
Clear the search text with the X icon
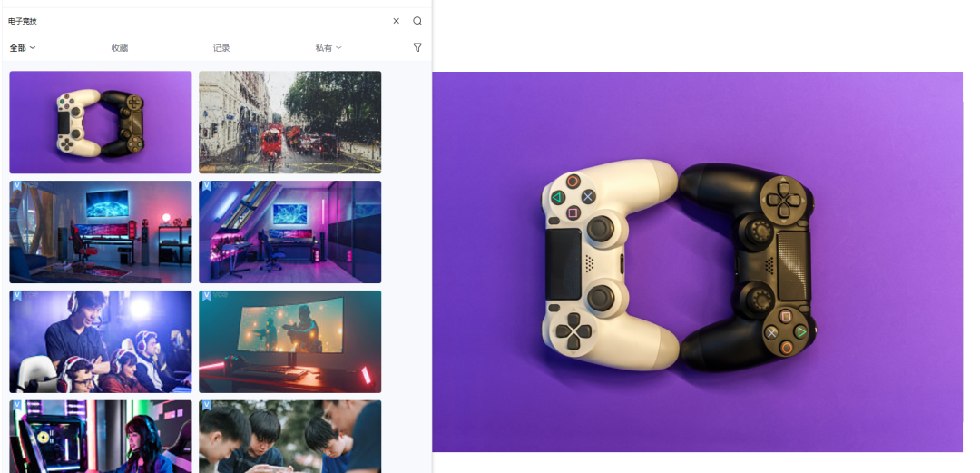tap(396, 21)
